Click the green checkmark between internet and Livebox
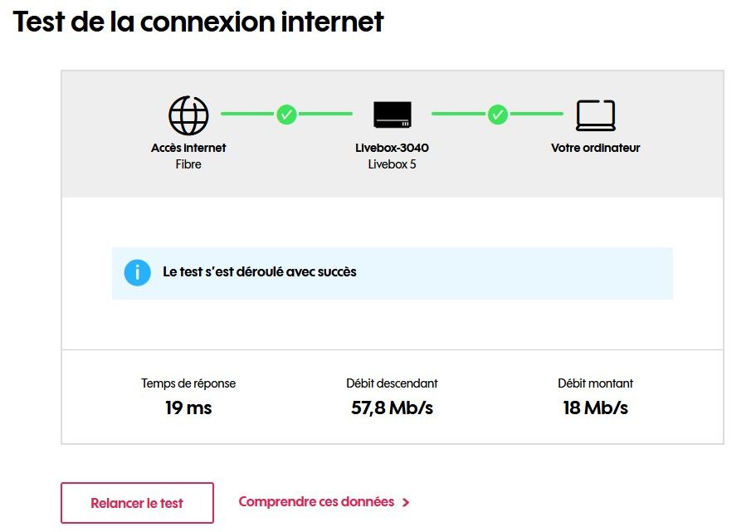The image size is (756, 532). pyautogui.click(x=286, y=114)
